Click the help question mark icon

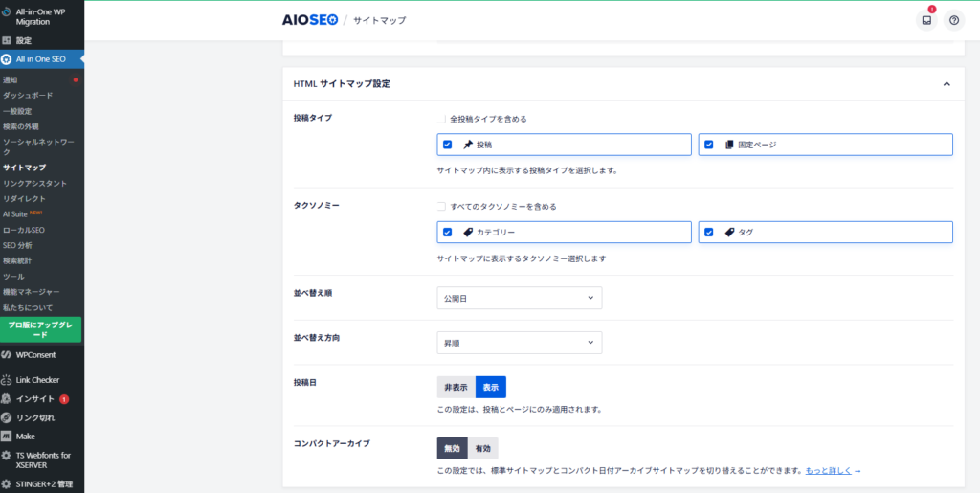point(953,20)
